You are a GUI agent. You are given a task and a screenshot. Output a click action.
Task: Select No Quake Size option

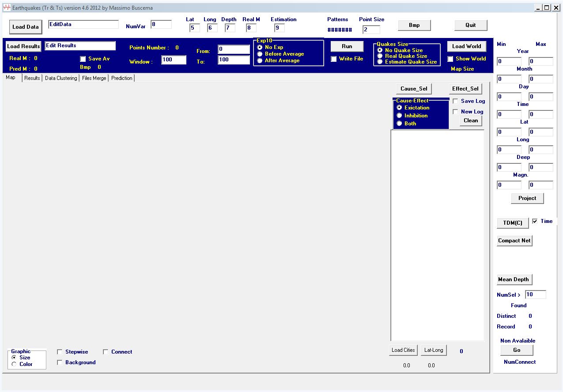click(380, 50)
